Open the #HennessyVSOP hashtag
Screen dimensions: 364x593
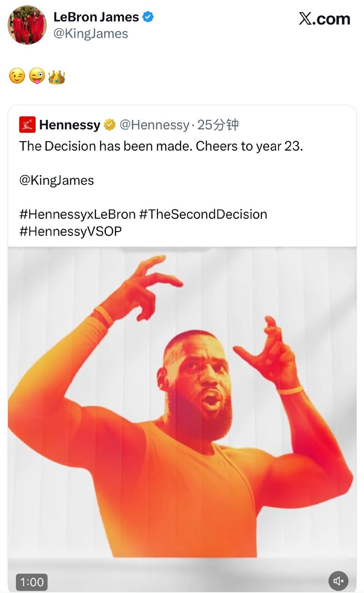(x=71, y=231)
